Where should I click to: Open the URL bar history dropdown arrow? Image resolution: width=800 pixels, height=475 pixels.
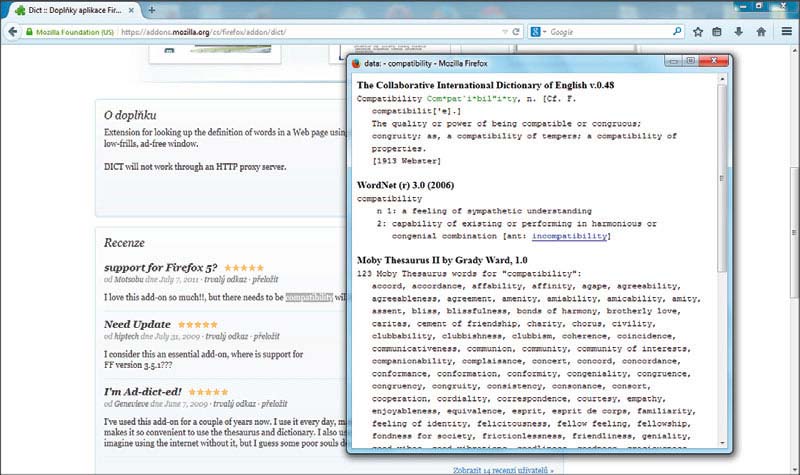505,32
